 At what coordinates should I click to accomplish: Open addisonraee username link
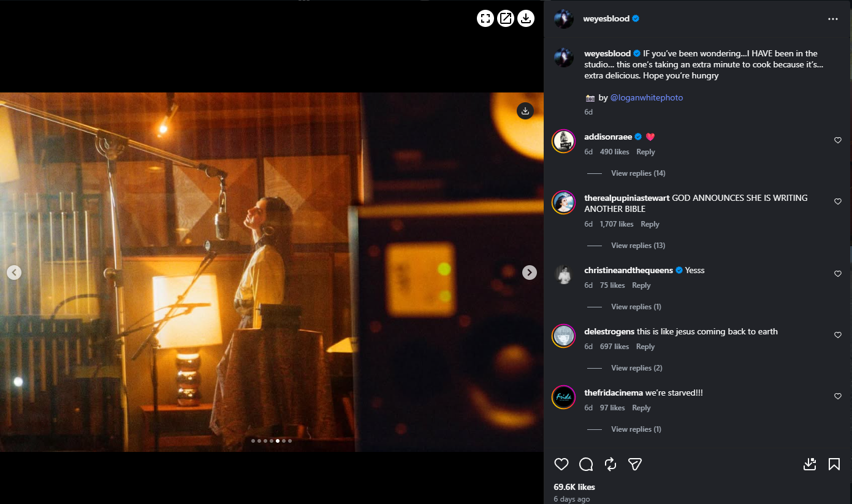pos(608,137)
